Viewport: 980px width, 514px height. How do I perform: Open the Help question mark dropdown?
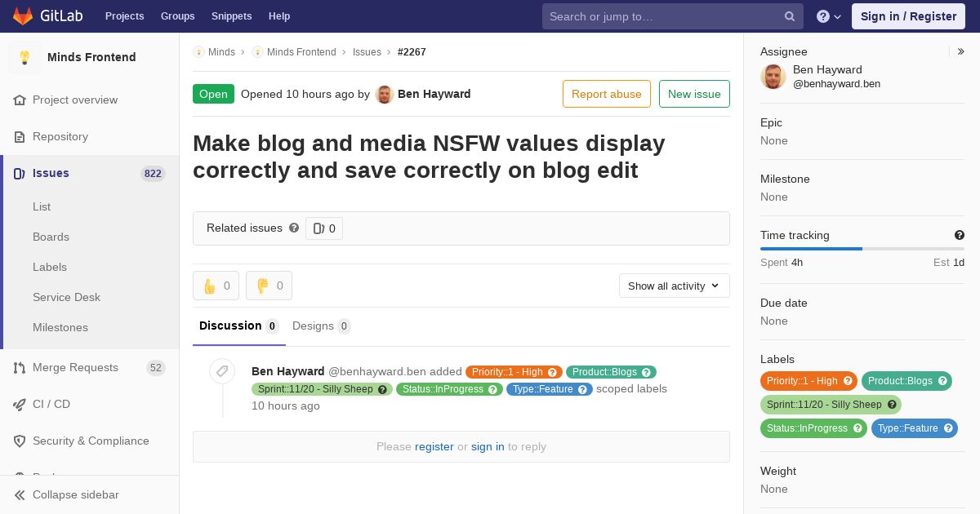829,16
